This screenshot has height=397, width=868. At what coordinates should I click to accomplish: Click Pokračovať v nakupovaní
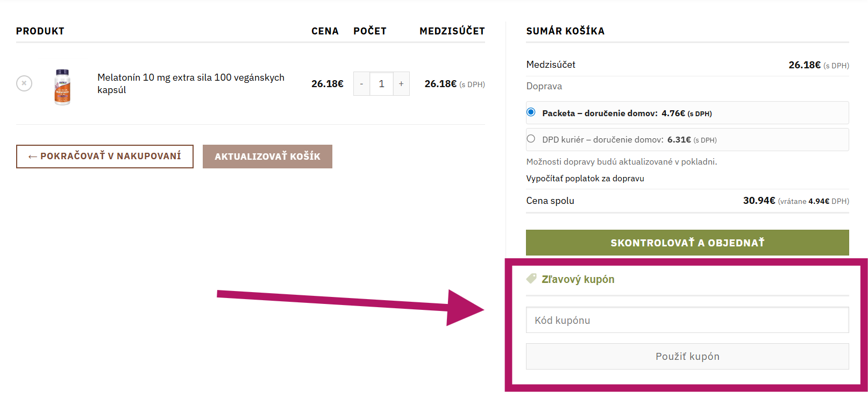point(105,157)
